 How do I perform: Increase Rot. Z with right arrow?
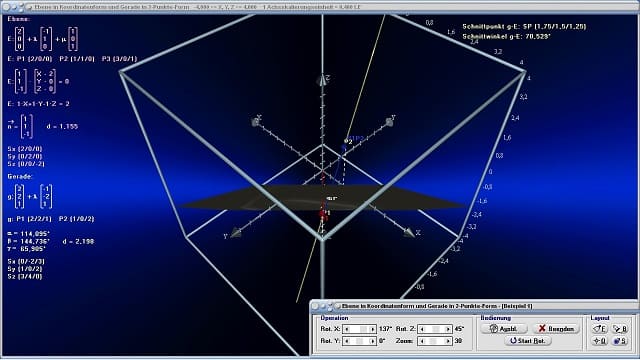pos(448,329)
